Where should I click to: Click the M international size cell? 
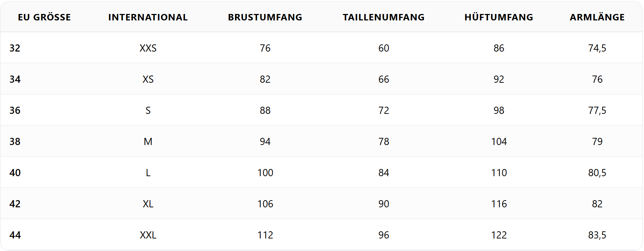(148, 141)
